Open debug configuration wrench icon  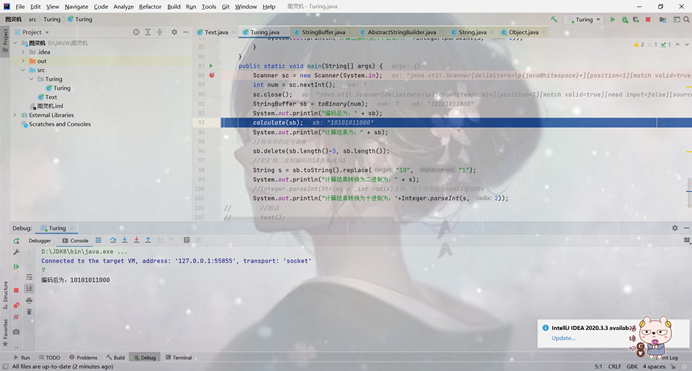[16, 252]
